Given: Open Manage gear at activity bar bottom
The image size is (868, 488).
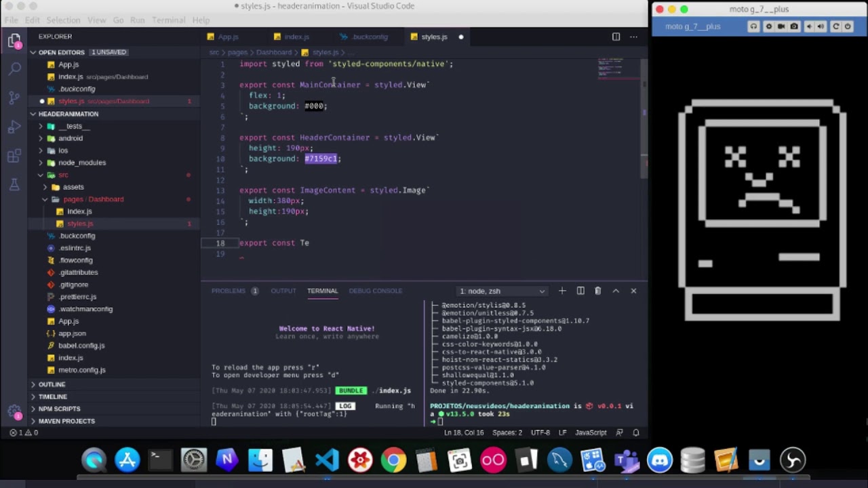Looking at the screenshot, I should (x=14, y=411).
